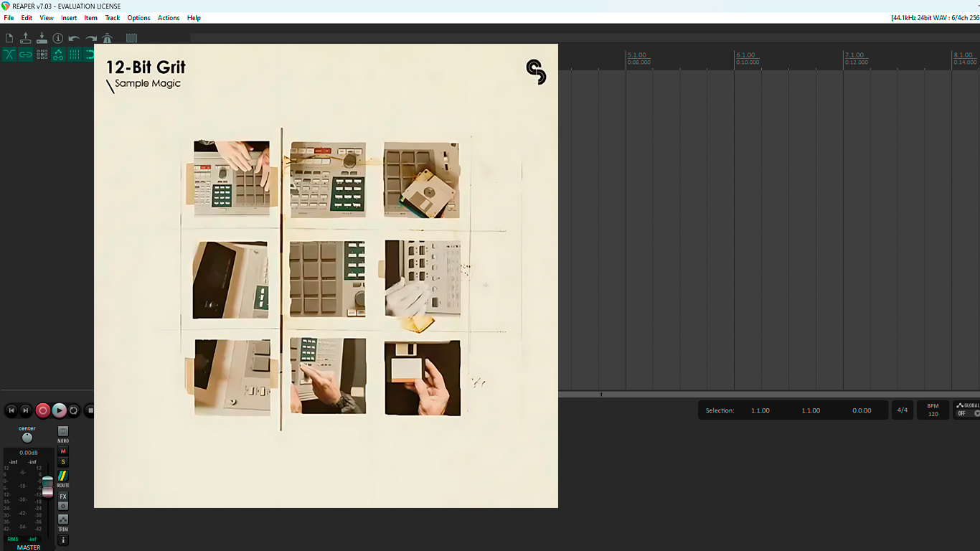
Task: Undo last action with toolbar arrow
Action: pyautogui.click(x=74, y=38)
